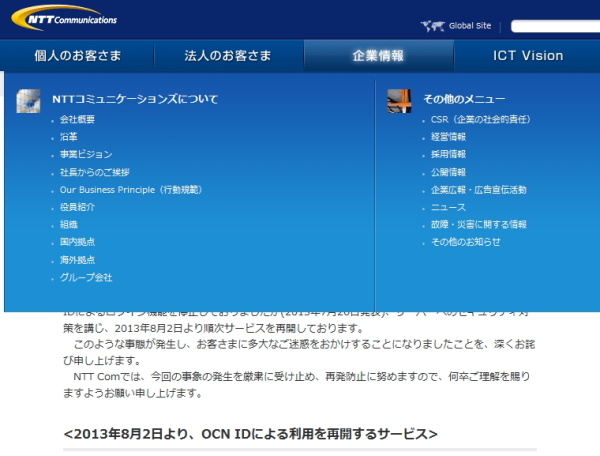Open the ICT Vision tab

527,56
